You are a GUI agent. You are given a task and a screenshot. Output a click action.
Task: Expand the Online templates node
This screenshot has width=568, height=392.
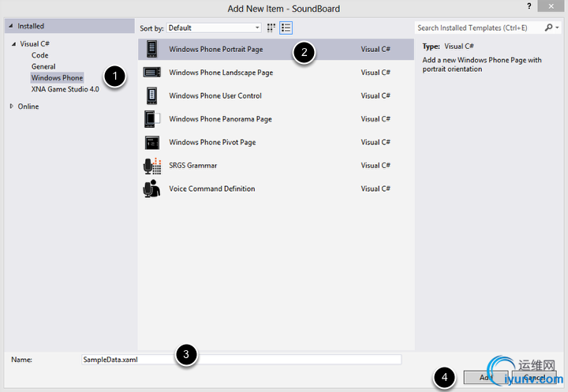click(12, 106)
